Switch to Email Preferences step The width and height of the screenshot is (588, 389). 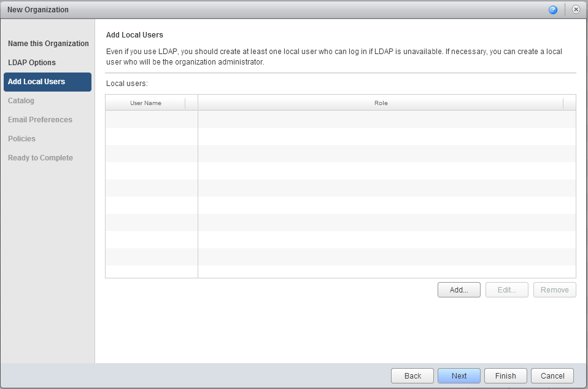40,120
